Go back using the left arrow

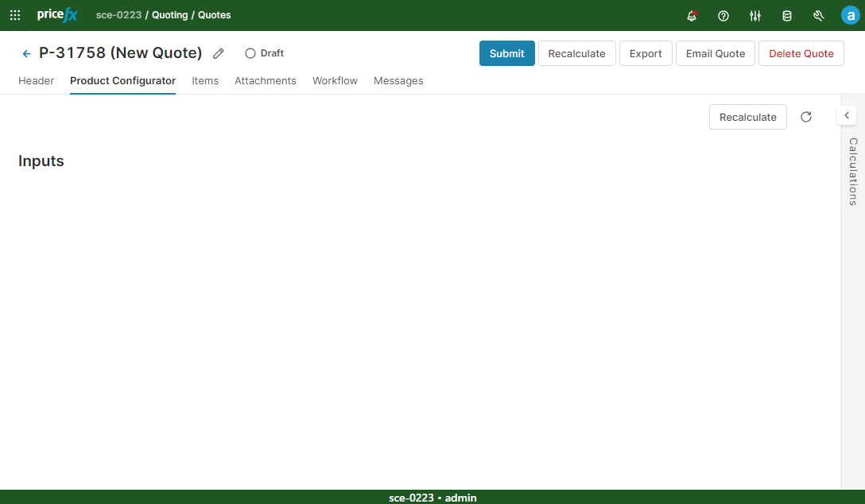point(26,53)
